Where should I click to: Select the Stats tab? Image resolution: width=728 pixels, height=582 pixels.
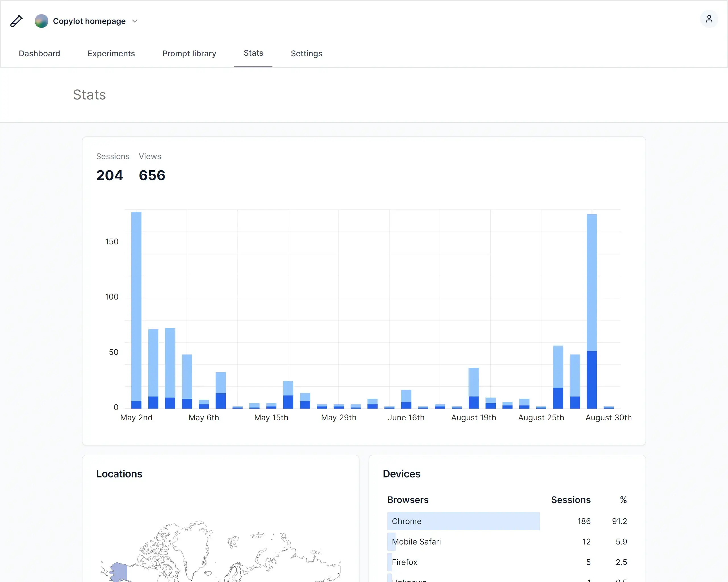[253, 53]
